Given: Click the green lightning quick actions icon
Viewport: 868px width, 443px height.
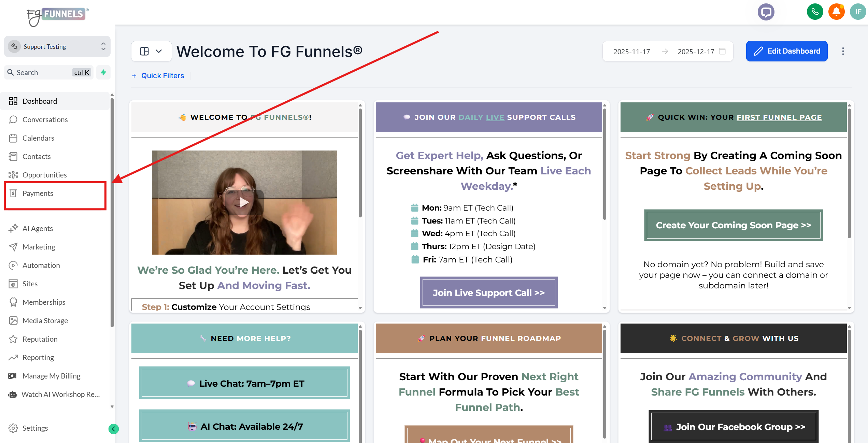Looking at the screenshot, I should click(103, 72).
